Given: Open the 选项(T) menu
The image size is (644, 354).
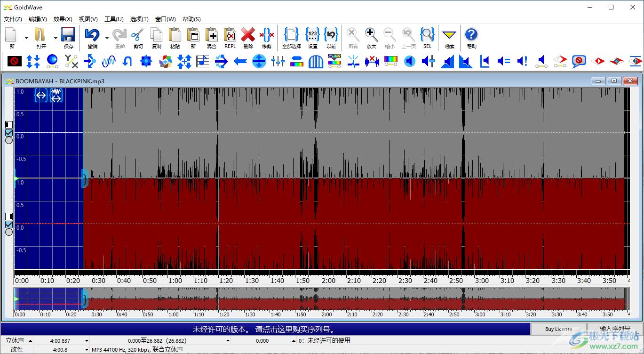Looking at the screenshot, I should 139,19.
